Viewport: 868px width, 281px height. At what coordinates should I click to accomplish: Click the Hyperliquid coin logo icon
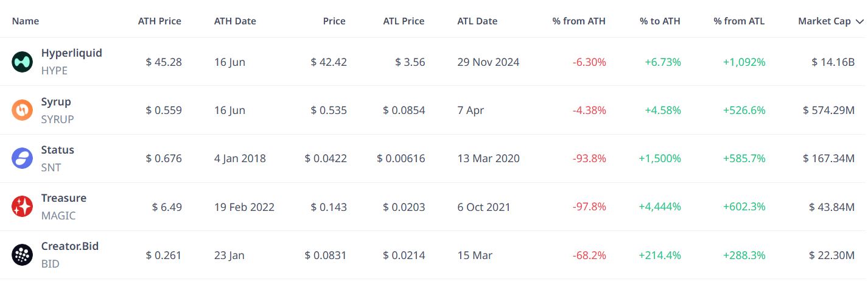pos(23,62)
